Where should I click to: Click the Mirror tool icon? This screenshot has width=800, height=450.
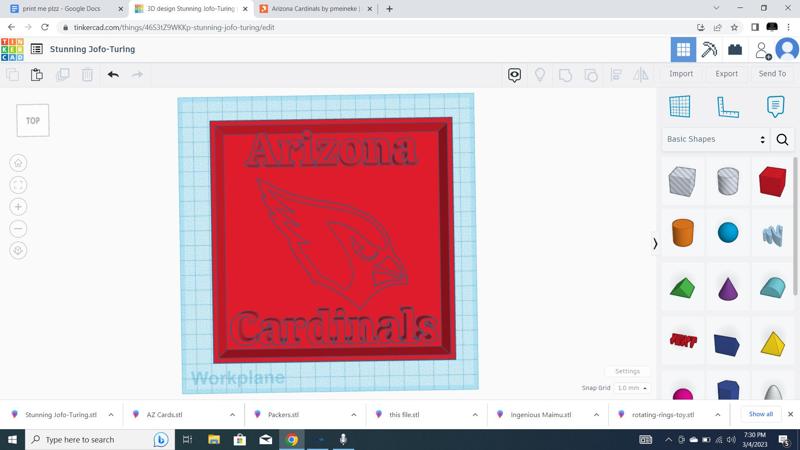[641, 75]
